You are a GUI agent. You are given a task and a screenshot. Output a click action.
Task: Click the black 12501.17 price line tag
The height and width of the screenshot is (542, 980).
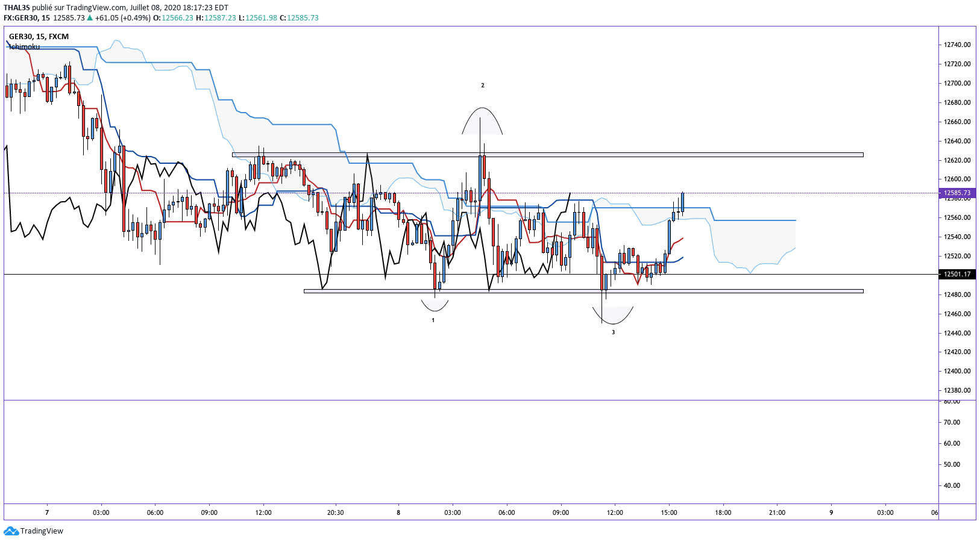(x=957, y=274)
